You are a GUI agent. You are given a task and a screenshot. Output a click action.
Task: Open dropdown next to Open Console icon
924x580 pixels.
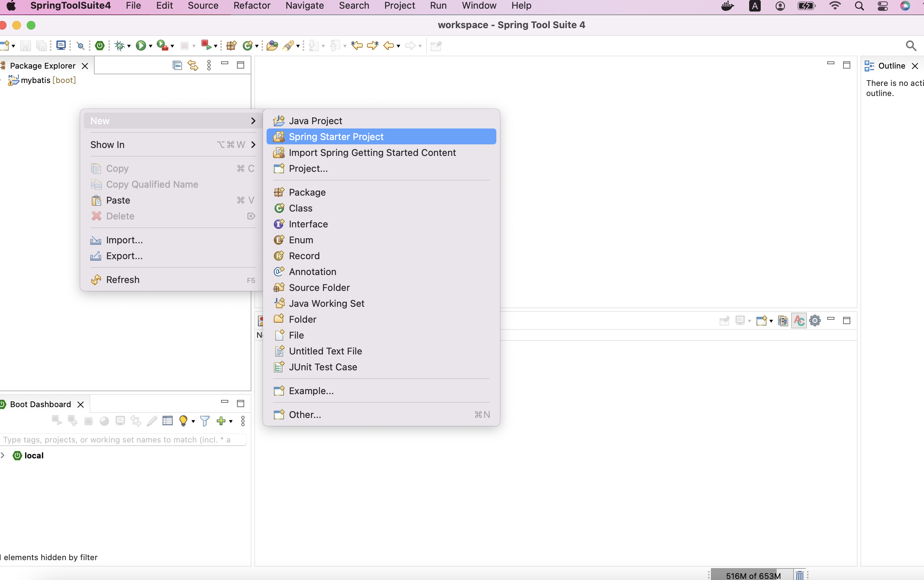pyautogui.click(x=771, y=321)
